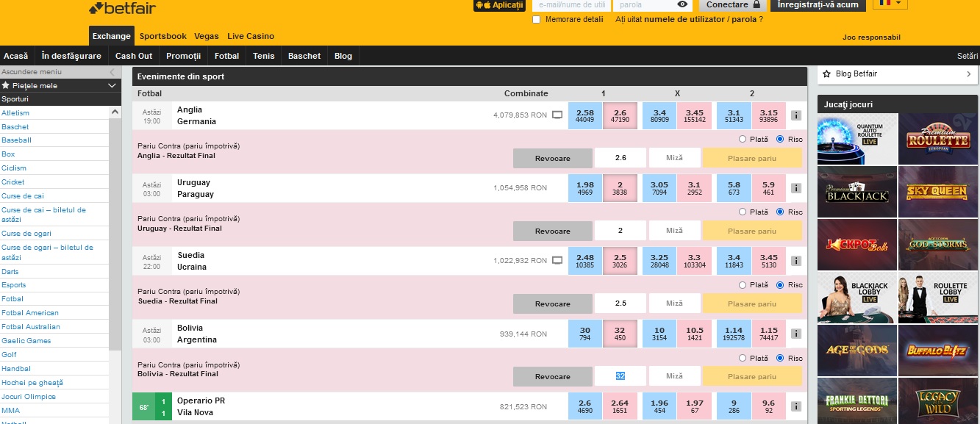Open market info icon for Uruguay–Paraguay
The image size is (980, 424).
coord(796,188)
